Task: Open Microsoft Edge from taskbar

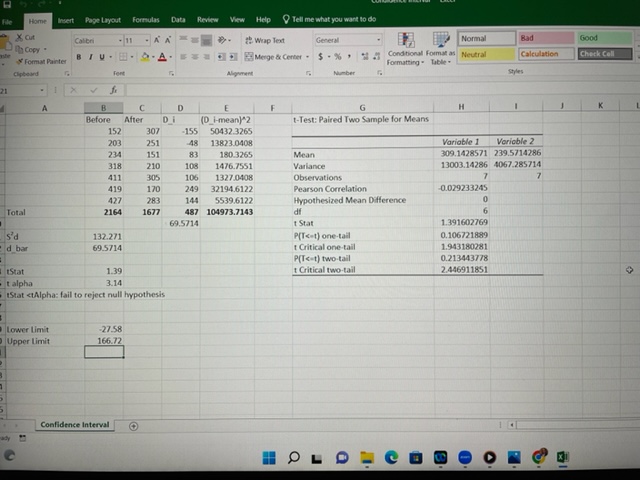Action: [x=391, y=458]
